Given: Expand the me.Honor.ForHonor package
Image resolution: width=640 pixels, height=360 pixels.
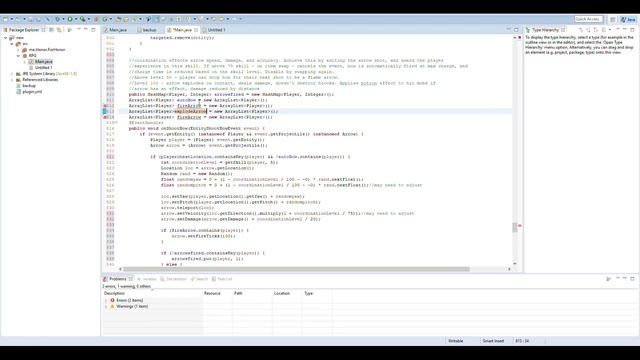Looking at the screenshot, I should click(x=18, y=50).
